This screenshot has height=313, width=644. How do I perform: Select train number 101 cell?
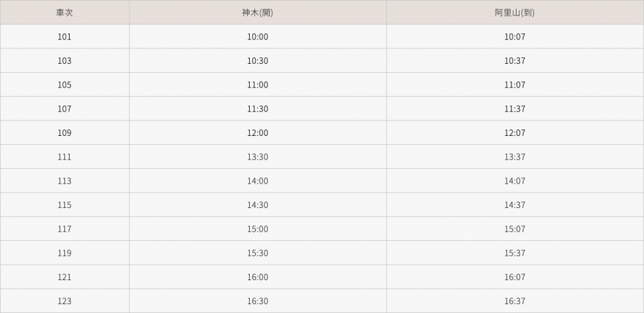tap(64, 37)
